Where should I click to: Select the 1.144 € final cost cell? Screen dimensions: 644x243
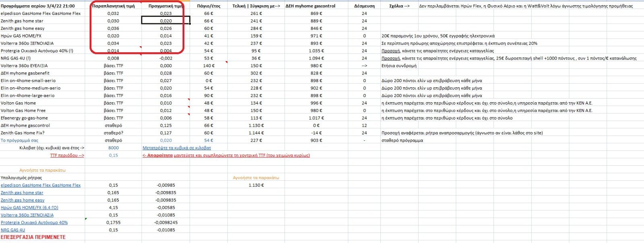click(x=256, y=133)
